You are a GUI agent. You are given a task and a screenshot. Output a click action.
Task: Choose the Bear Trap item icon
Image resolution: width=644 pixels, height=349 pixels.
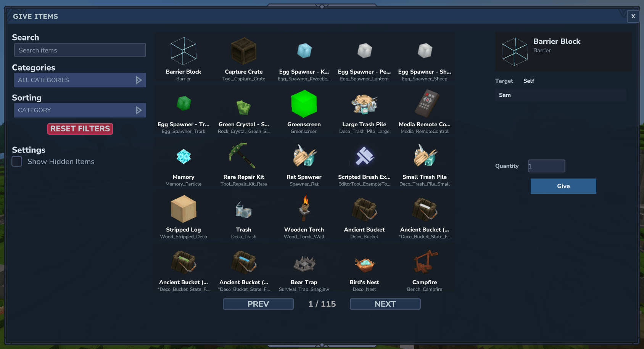tap(304, 262)
